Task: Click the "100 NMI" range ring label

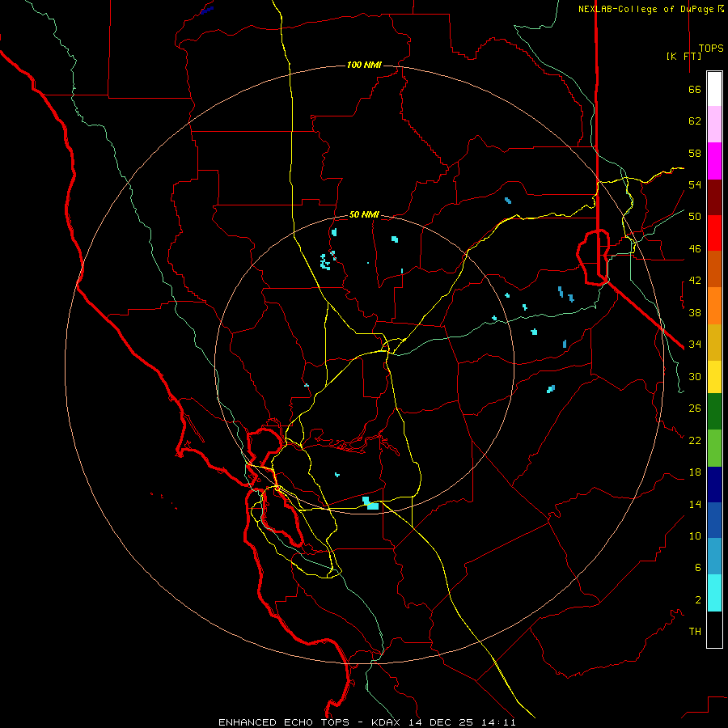Action: click(x=364, y=65)
